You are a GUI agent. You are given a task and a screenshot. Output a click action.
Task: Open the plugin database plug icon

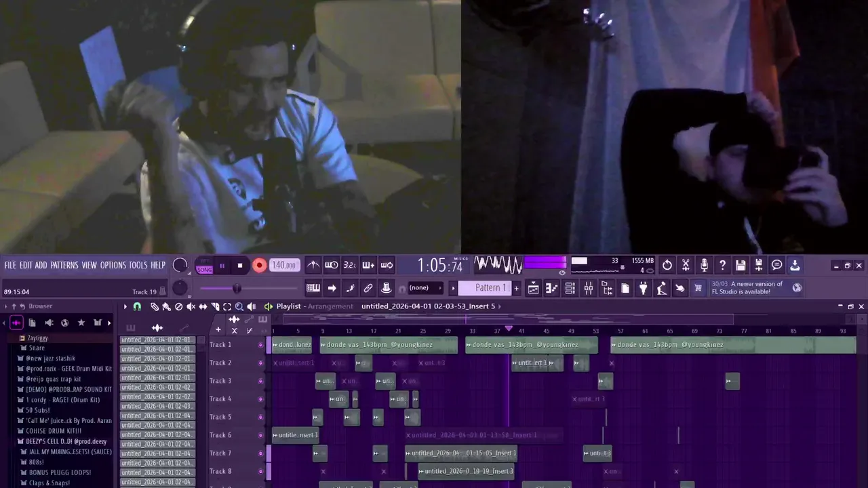[644, 288]
